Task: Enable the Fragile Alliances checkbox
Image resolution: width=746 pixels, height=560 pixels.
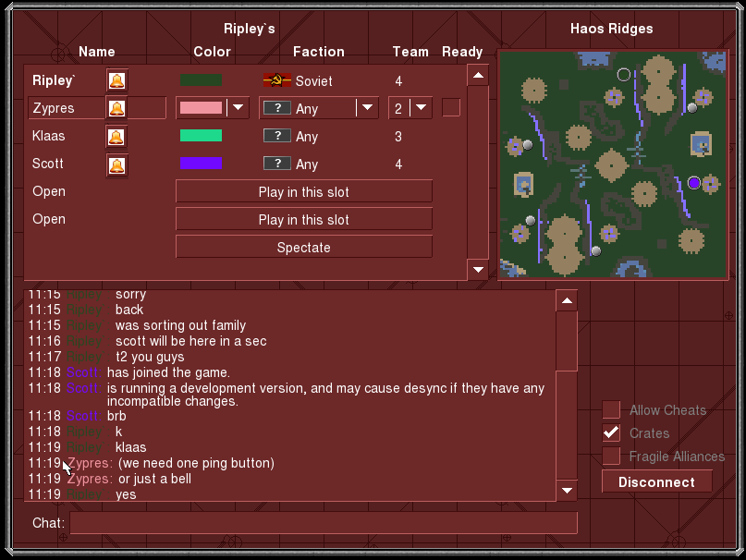Action: point(611,456)
